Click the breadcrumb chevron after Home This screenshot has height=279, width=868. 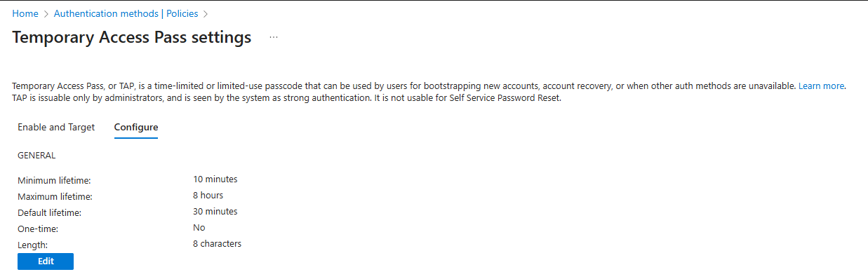pos(46,14)
